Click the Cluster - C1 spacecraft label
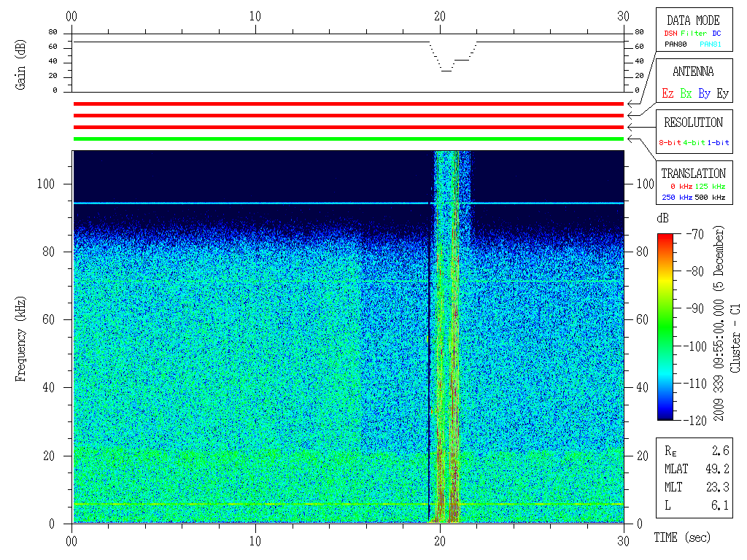Screen dimensions: 747x560 [735, 338]
